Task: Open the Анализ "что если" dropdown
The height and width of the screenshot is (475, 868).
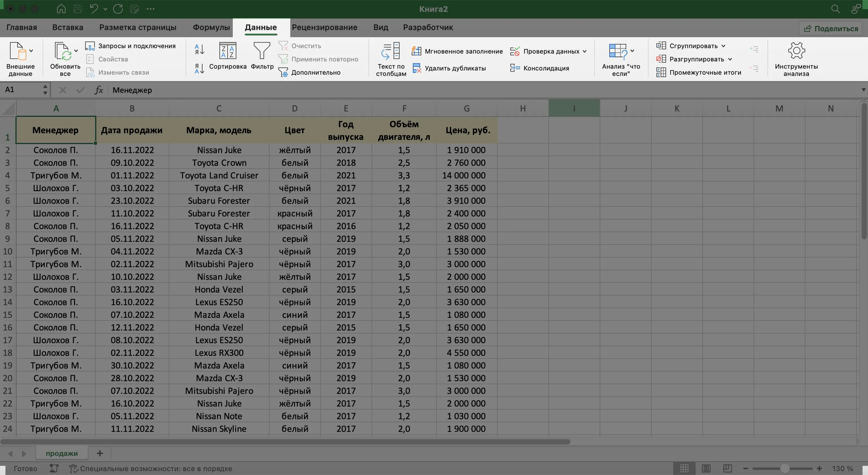Action: click(x=632, y=51)
